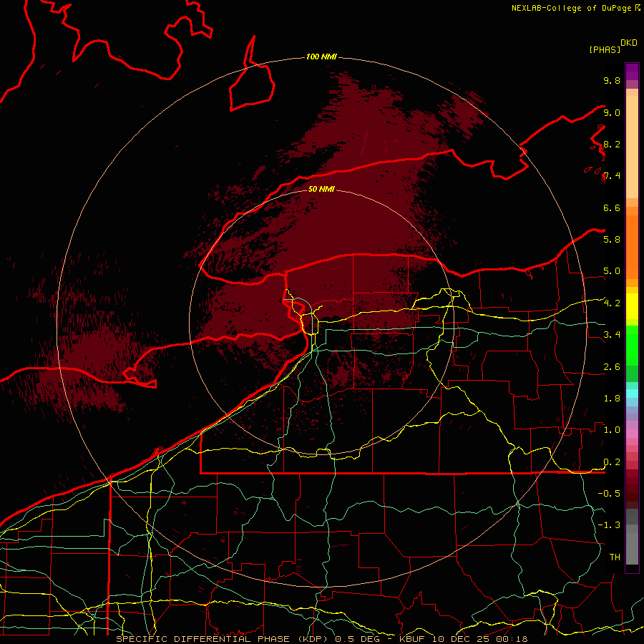Click the orange segment of the color bar
The image size is (644, 644).
[632, 246]
